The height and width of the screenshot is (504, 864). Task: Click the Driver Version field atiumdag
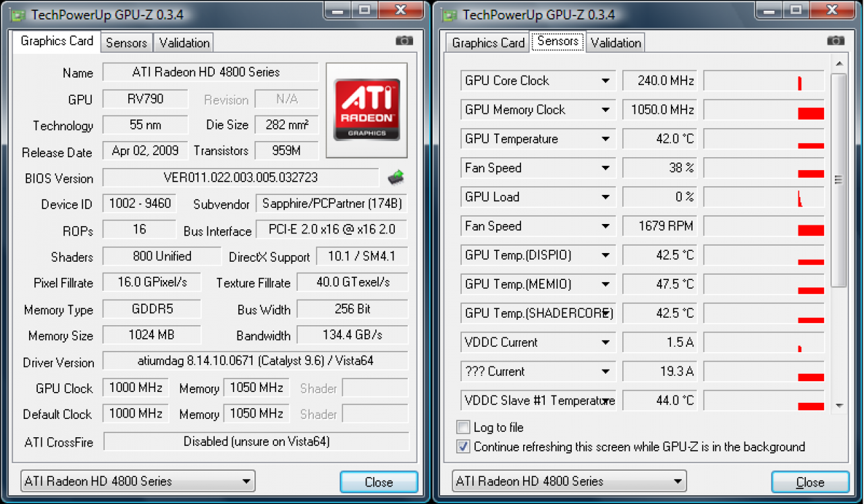pyautogui.click(x=255, y=361)
